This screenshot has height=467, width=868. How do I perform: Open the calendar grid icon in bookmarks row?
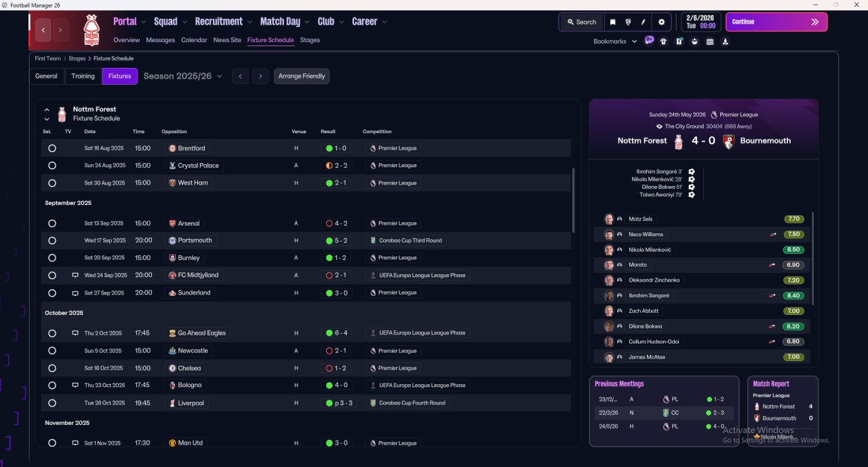coord(710,41)
